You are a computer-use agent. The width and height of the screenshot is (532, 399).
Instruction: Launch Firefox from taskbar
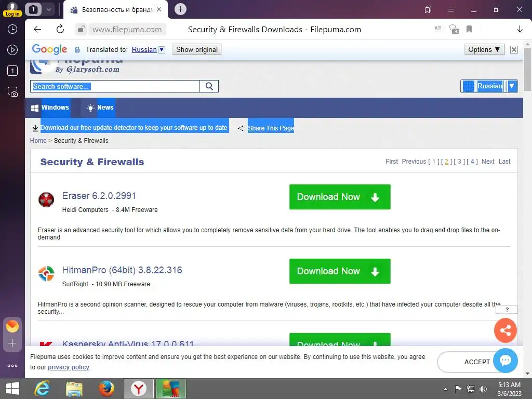tap(106, 389)
